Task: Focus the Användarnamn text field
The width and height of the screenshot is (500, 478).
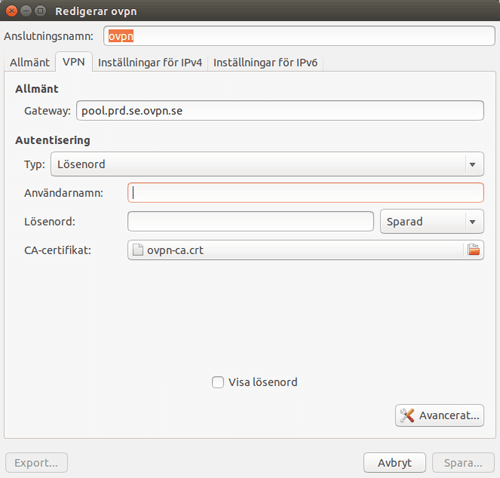Action: pos(305,193)
